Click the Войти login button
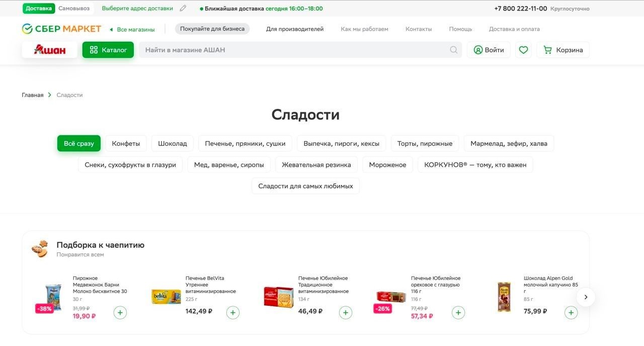Image resolution: width=644 pixels, height=346 pixels. point(489,50)
